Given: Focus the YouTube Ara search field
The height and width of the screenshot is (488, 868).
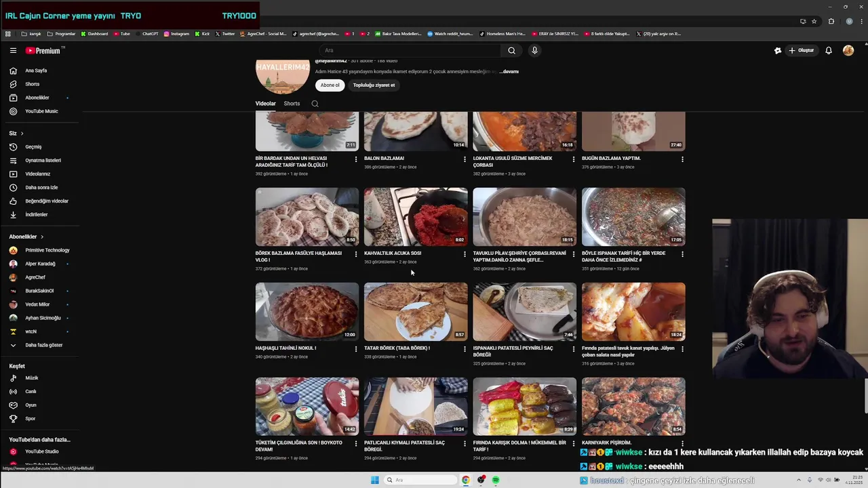Looking at the screenshot, I should [410, 50].
